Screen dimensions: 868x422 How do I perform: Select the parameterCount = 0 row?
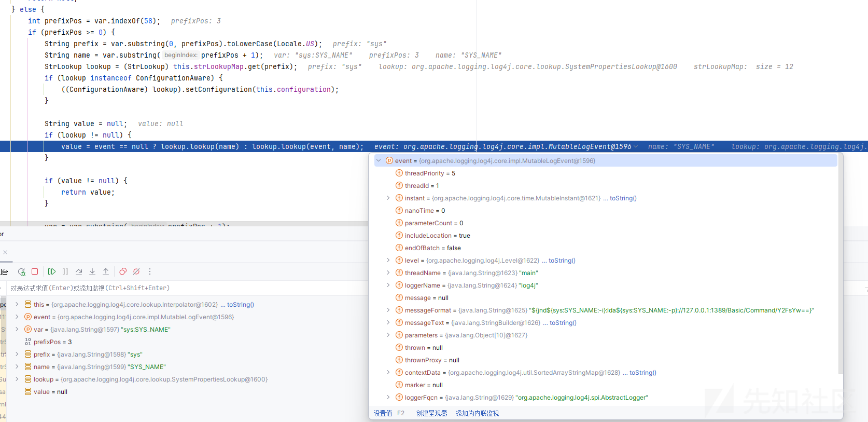coord(606,223)
